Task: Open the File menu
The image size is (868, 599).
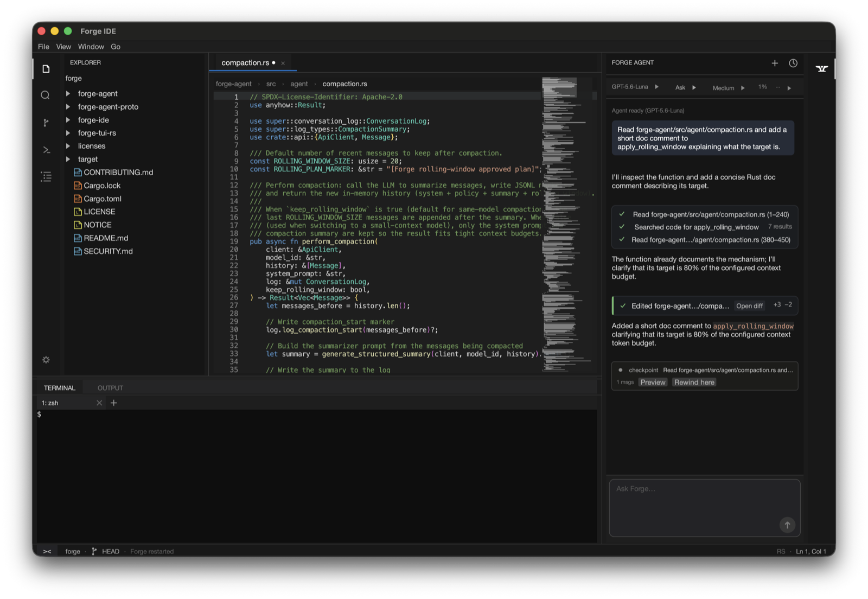Action: [x=43, y=47]
